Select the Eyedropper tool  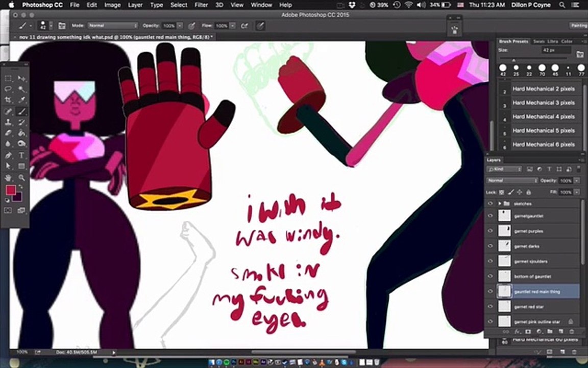point(22,100)
